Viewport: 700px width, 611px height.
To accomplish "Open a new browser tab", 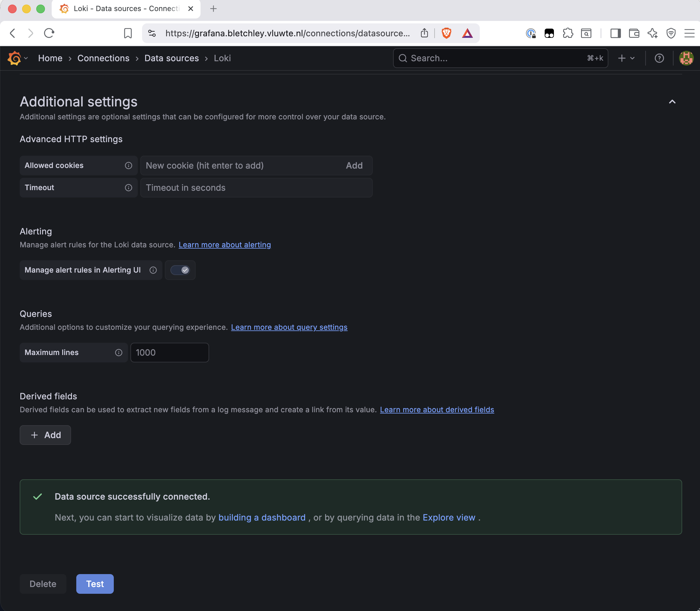I will 213,9.
